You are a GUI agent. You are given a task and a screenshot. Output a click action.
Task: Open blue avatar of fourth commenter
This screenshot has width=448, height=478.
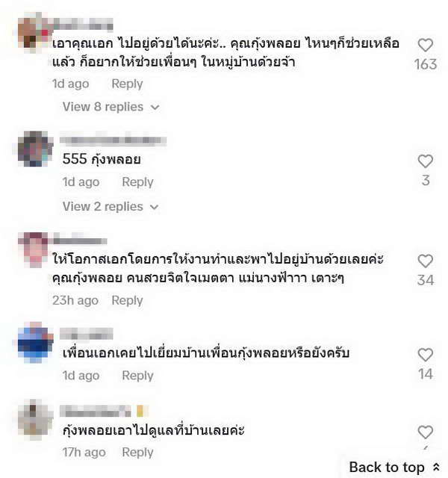click(35, 342)
